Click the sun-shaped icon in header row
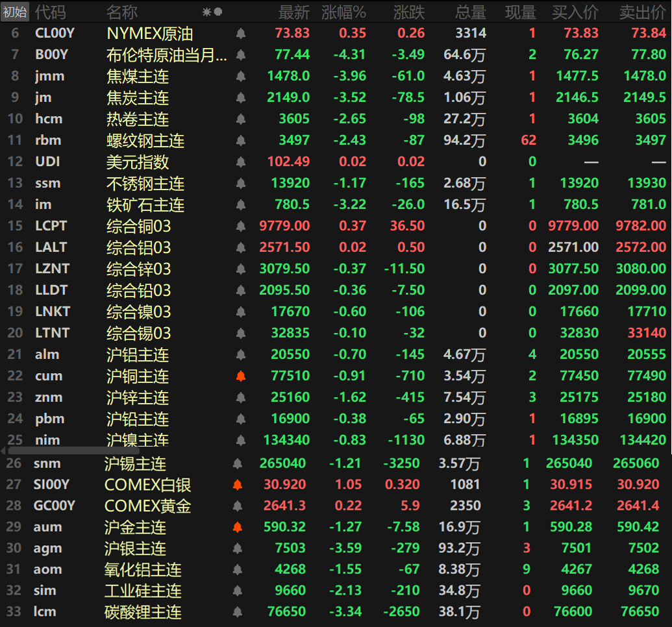The width and height of the screenshot is (672, 627). [206, 12]
